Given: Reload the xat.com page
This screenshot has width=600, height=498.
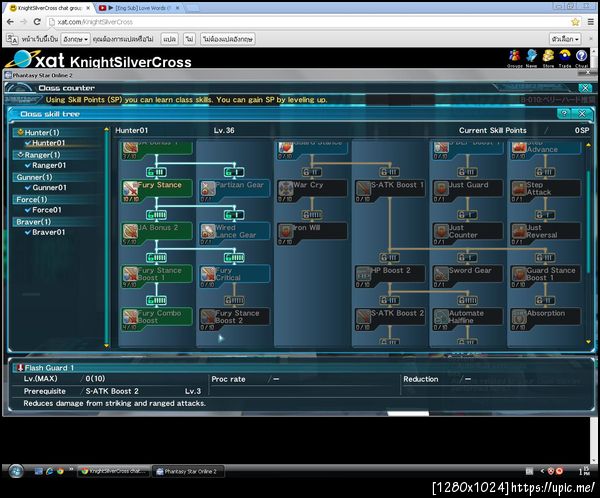Looking at the screenshot, I should (x=37, y=22).
